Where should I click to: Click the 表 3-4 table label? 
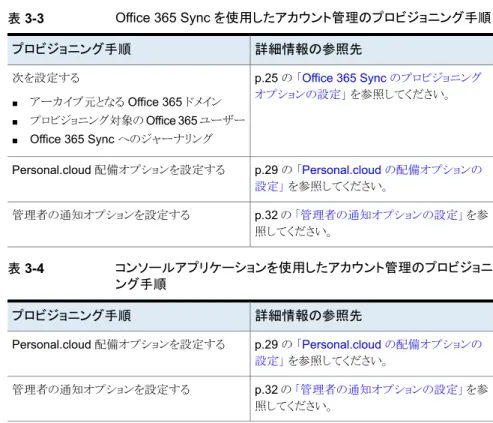26,269
